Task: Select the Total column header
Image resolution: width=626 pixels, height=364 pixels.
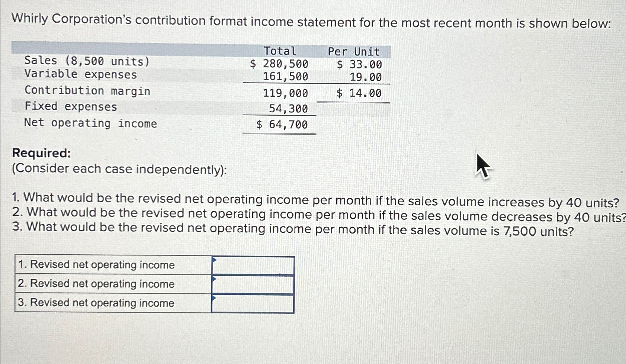Action: 279,51
